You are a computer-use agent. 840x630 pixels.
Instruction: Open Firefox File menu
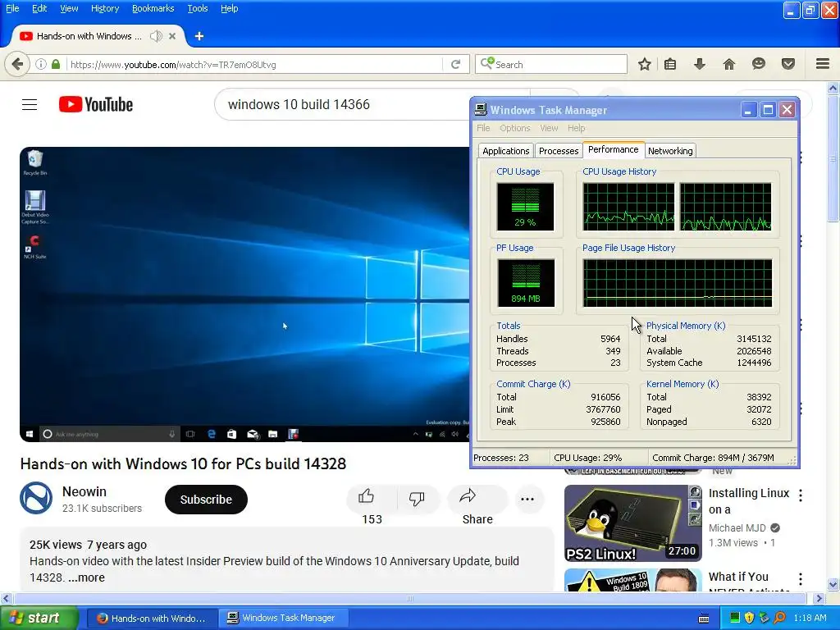pos(12,8)
